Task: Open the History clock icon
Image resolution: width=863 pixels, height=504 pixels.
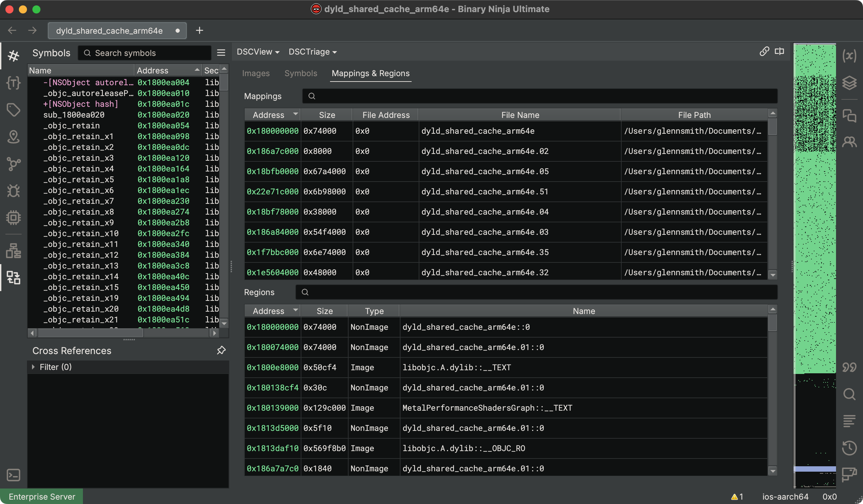Action: (x=849, y=448)
